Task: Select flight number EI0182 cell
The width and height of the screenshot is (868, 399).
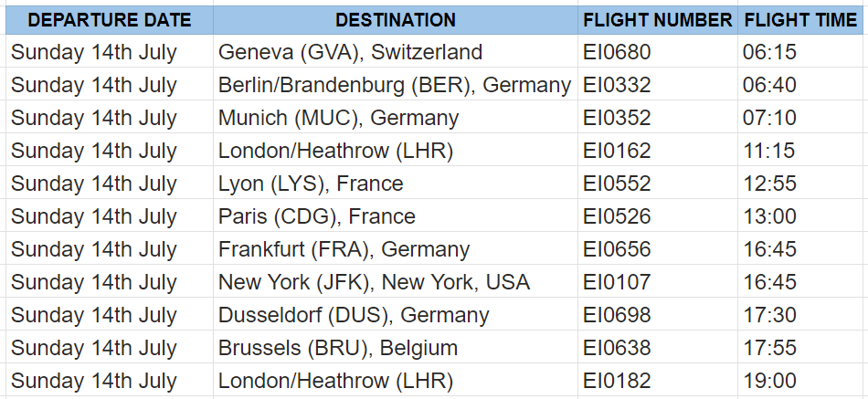Action: pyautogui.click(x=658, y=380)
